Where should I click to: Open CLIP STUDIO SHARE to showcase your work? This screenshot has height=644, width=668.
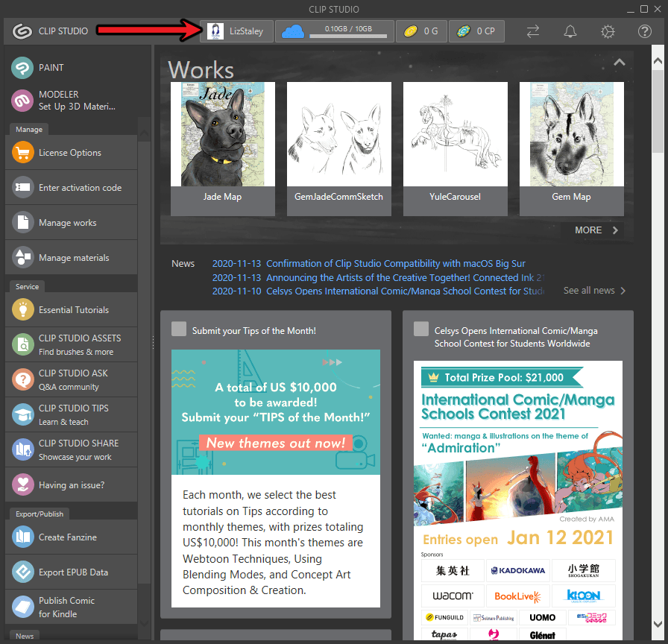point(71,449)
